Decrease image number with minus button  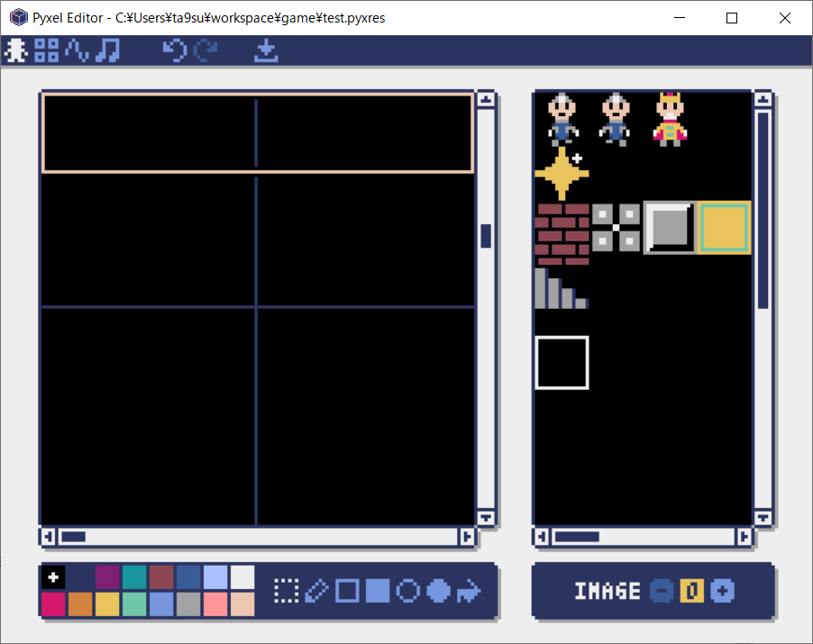click(662, 591)
